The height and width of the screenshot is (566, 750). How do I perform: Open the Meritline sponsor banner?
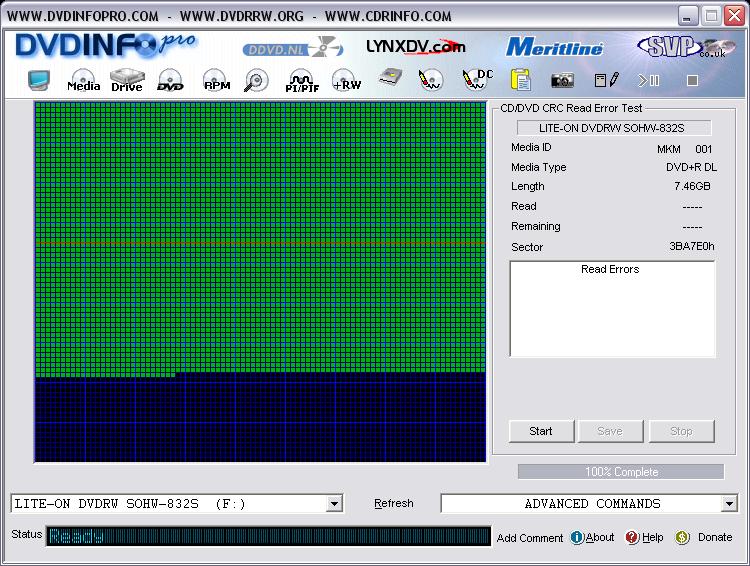coord(554,47)
